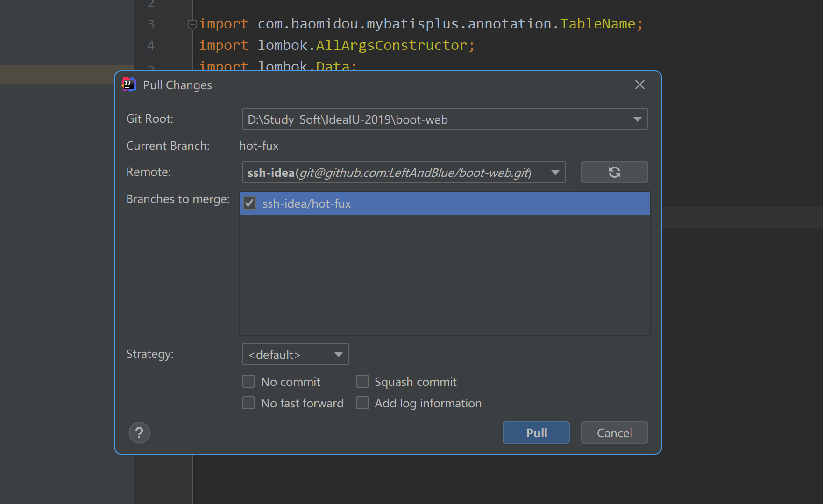Click the Git Root label
This screenshot has height=504, width=823.
pos(149,119)
